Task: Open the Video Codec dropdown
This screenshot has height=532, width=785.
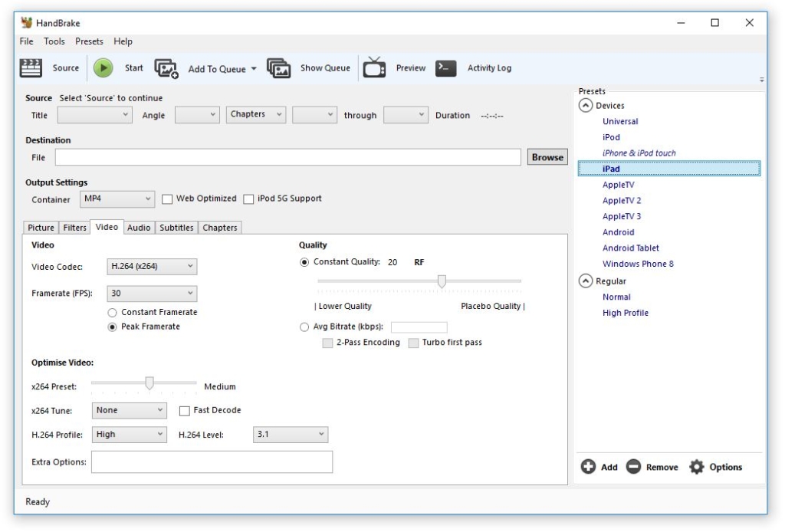Action: pyautogui.click(x=152, y=267)
